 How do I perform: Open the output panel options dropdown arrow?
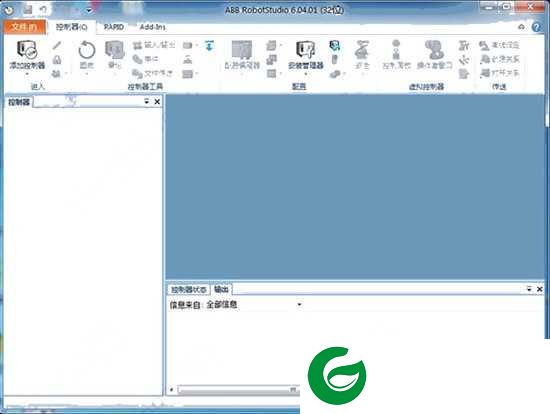pyautogui.click(x=529, y=289)
